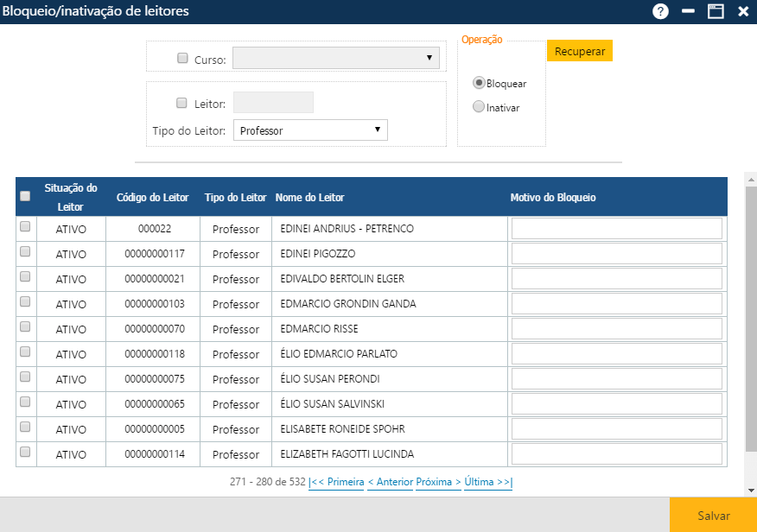This screenshot has height=532, width=757.
Task: Check the row for EDINEI PIGOZZO
Action: coord(25,253)
